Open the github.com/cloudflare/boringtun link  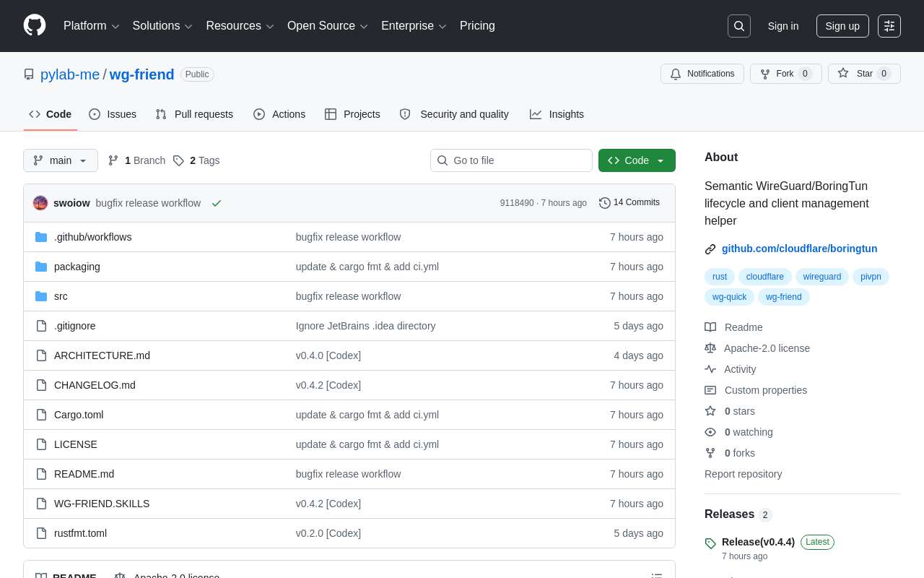click(799, 249)
